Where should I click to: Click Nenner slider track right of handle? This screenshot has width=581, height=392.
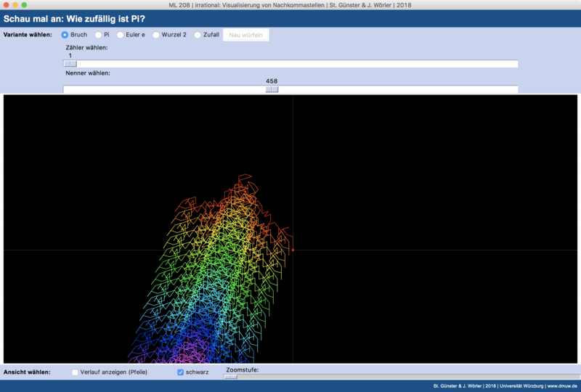[399, 89]
